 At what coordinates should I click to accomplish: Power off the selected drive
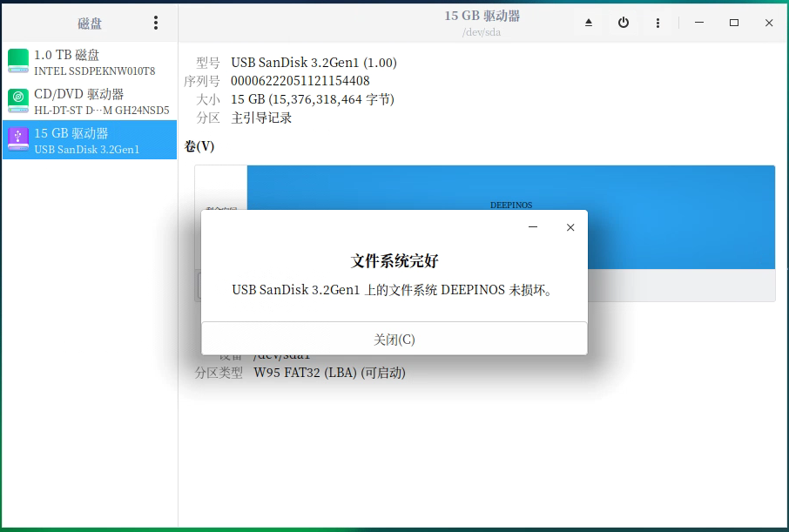click(x=624, y=23)
